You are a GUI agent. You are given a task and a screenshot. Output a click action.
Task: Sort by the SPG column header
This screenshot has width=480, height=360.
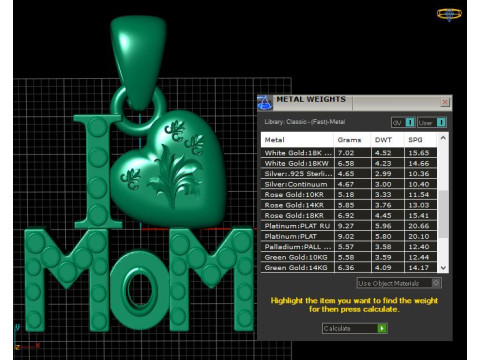[421, 140]
